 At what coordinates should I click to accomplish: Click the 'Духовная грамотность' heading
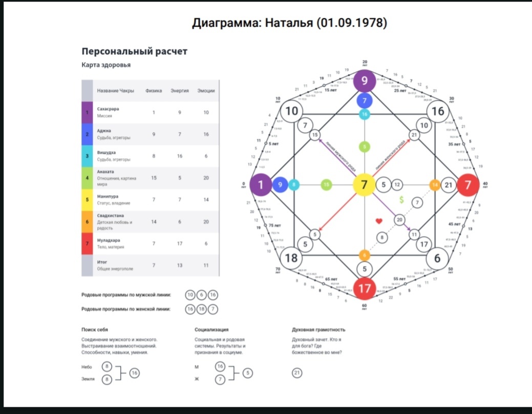318,329
